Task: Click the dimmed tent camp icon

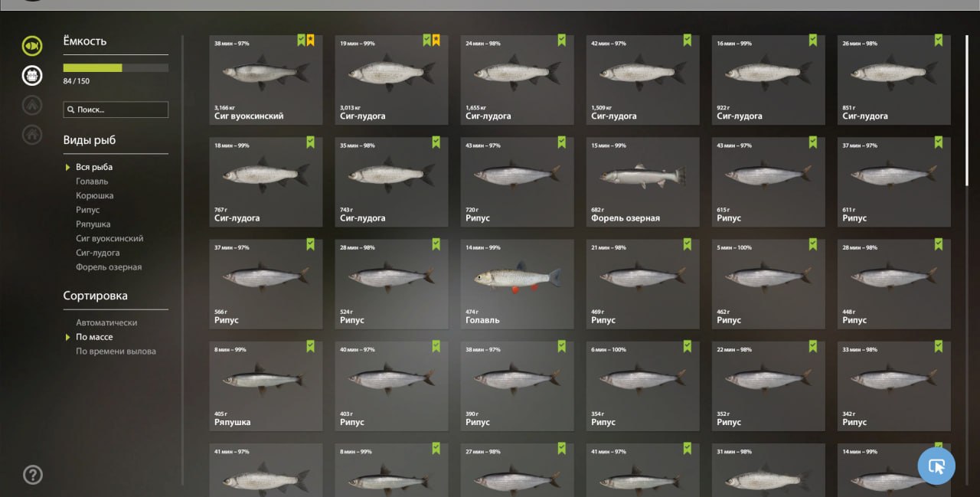Action: coord(32,105)
